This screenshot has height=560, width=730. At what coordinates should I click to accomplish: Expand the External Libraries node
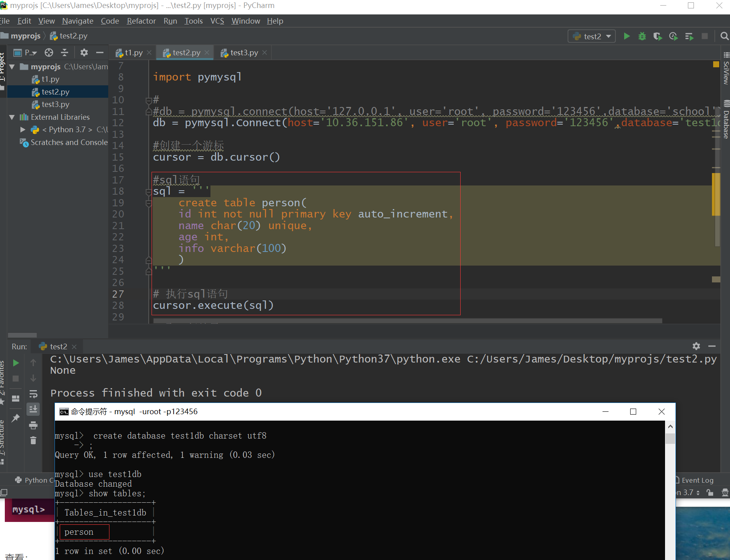click(x=12, y=117)
